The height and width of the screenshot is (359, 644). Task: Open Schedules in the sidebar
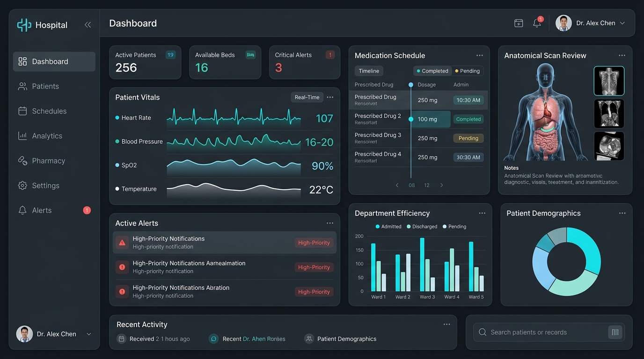tap(54, 111)
